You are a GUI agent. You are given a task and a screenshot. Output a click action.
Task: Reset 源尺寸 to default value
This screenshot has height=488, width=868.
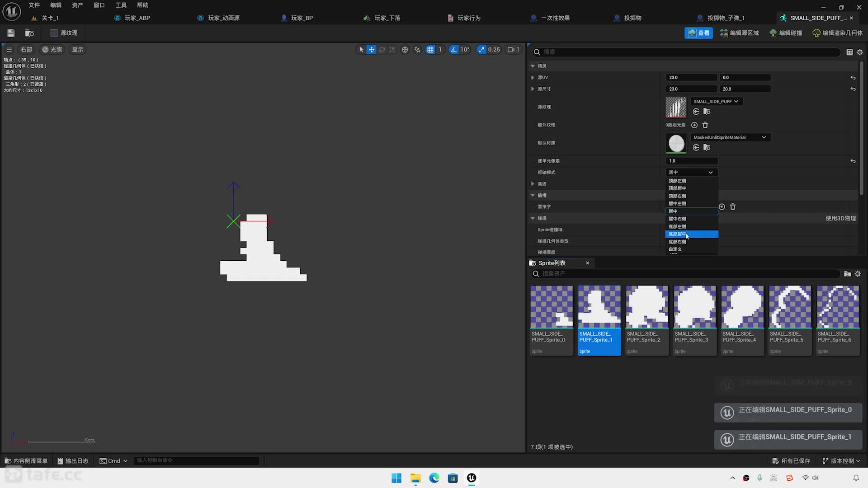tap(853, 89)
